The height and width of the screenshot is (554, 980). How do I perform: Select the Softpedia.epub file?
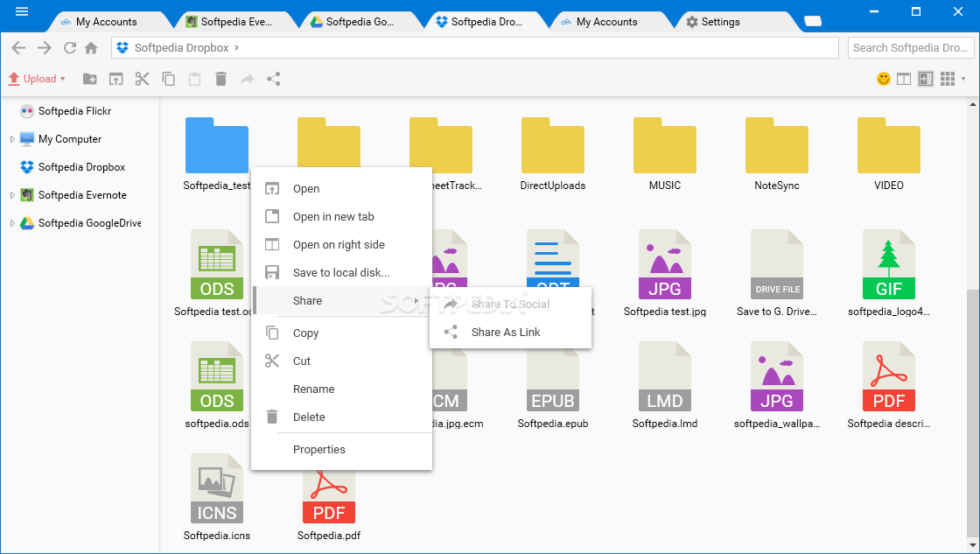552,384
